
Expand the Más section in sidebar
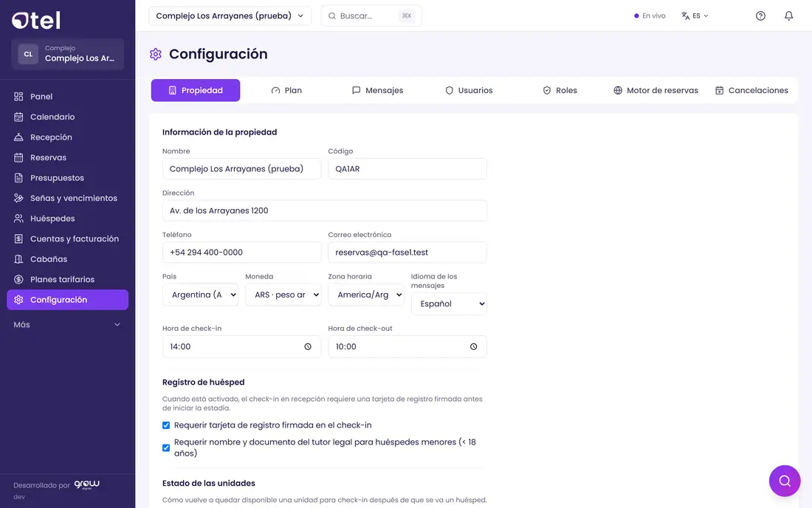pyautogui.click(x=67, y=325)
